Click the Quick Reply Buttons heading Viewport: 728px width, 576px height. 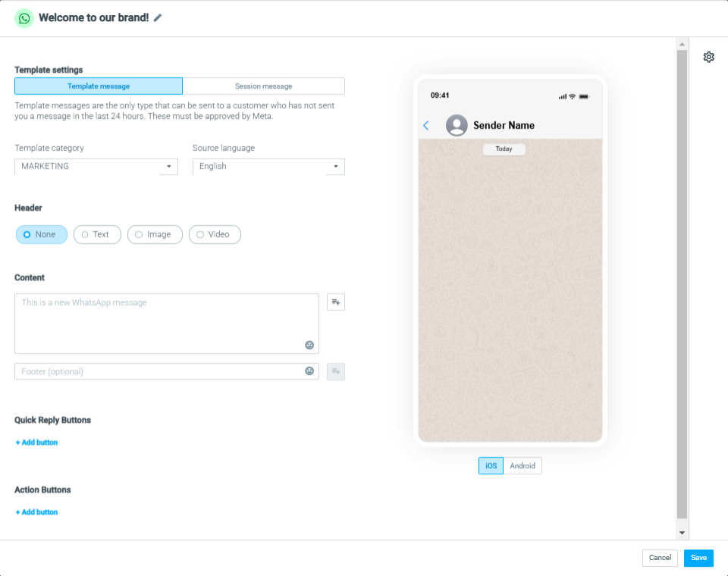tap(52, 420)
